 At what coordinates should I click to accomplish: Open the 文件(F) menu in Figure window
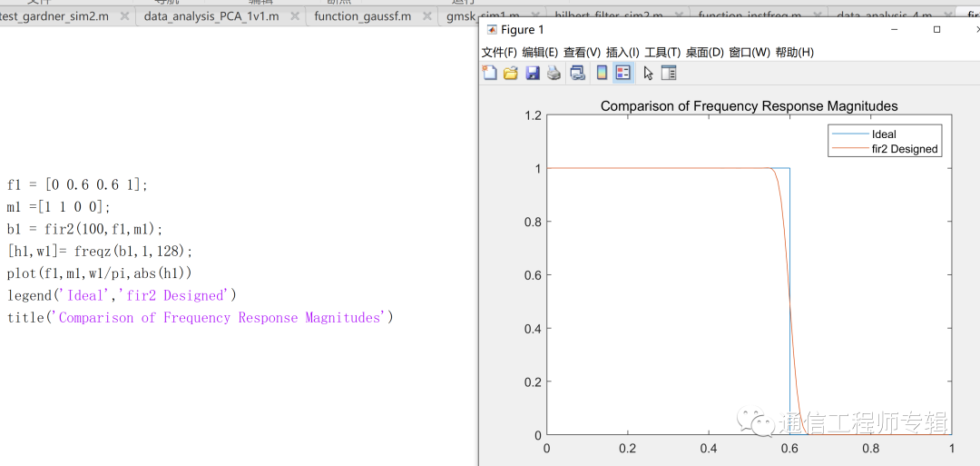(499, 53)
